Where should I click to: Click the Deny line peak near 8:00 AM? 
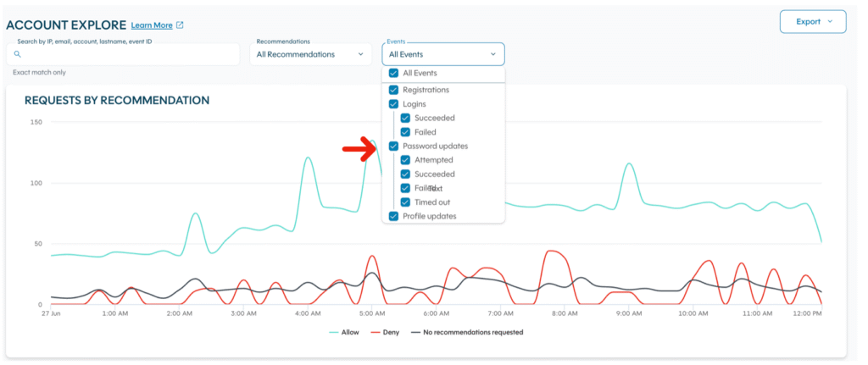click(x=551, y=251)
